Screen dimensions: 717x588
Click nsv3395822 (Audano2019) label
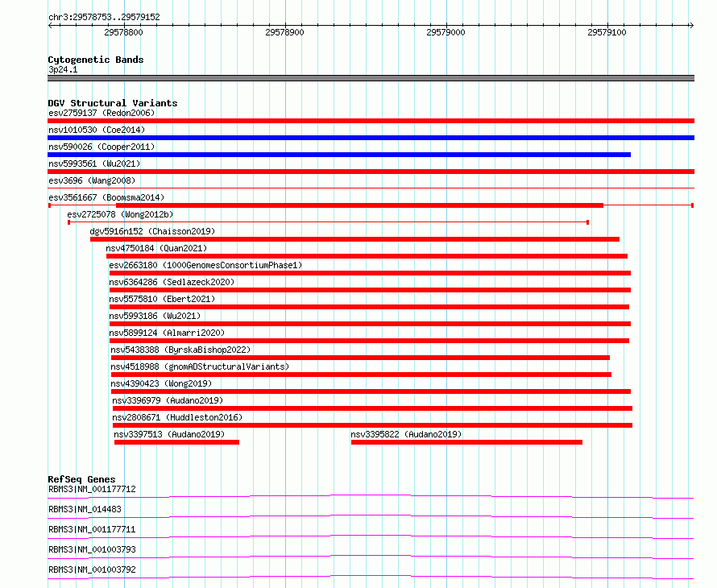pos(407,434)
